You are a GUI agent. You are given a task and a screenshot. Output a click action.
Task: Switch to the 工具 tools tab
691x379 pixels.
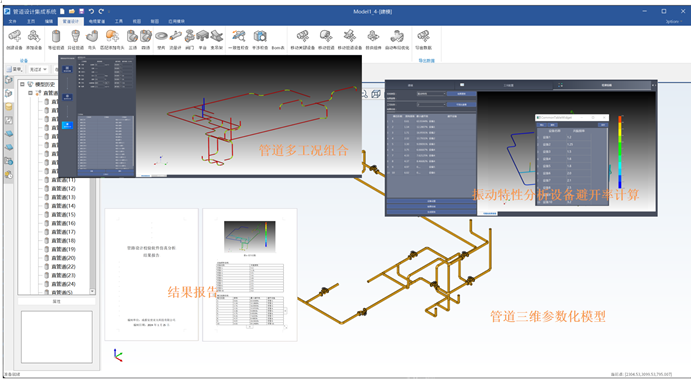[119, 21]
